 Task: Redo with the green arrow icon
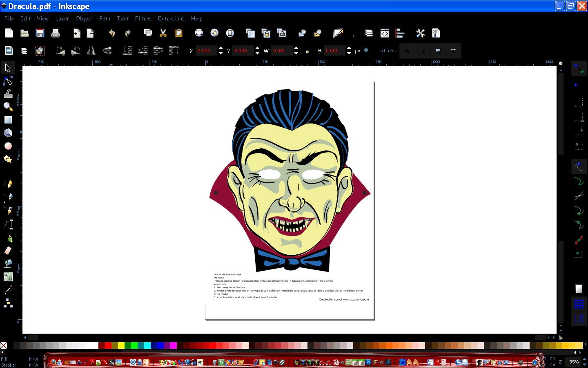pos(127,33)
